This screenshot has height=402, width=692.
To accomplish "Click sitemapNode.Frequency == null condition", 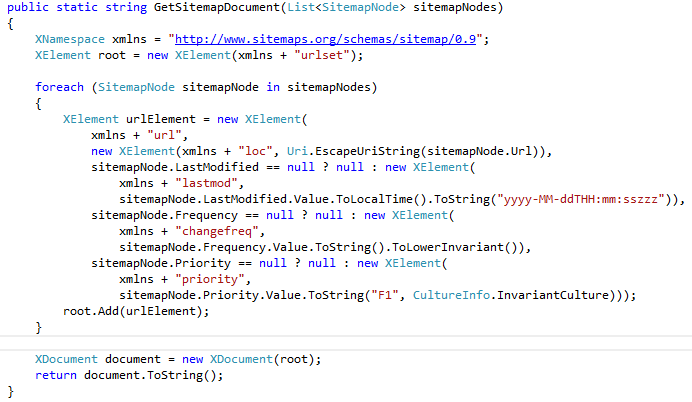I will (x=192, y=215).
